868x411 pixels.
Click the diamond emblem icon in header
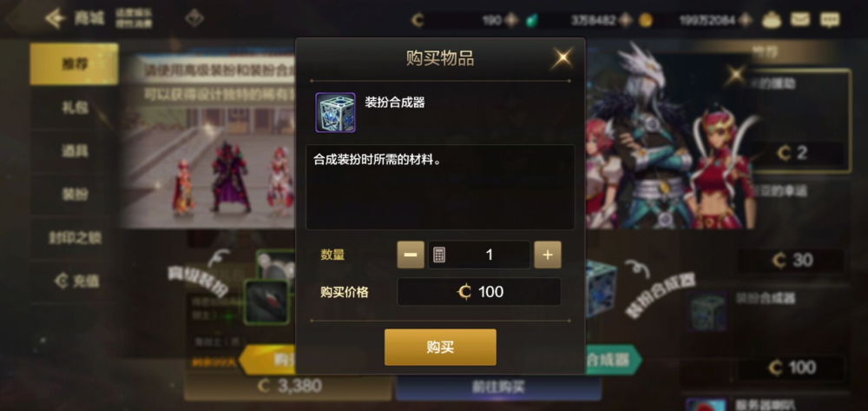pos(194,18)
